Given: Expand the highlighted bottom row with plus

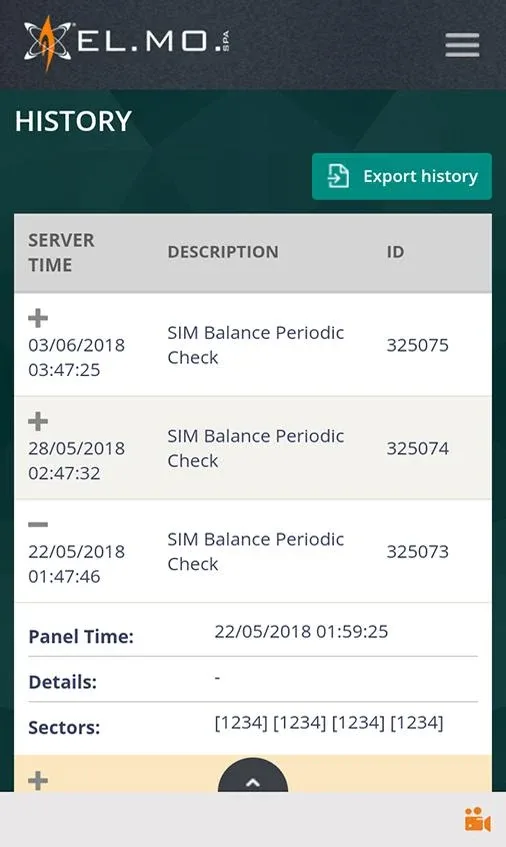Looking at the screenshot, I should tap(38, 781).
